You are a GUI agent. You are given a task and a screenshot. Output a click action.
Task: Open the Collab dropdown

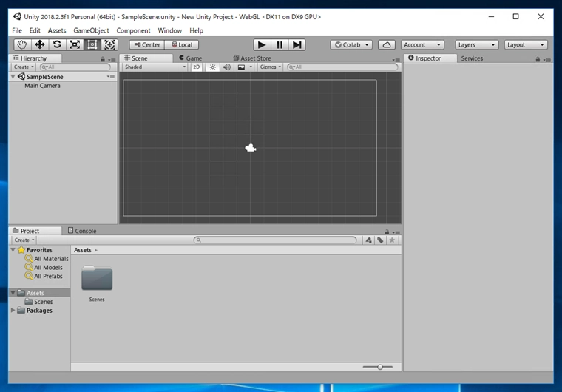coord(351,44)
